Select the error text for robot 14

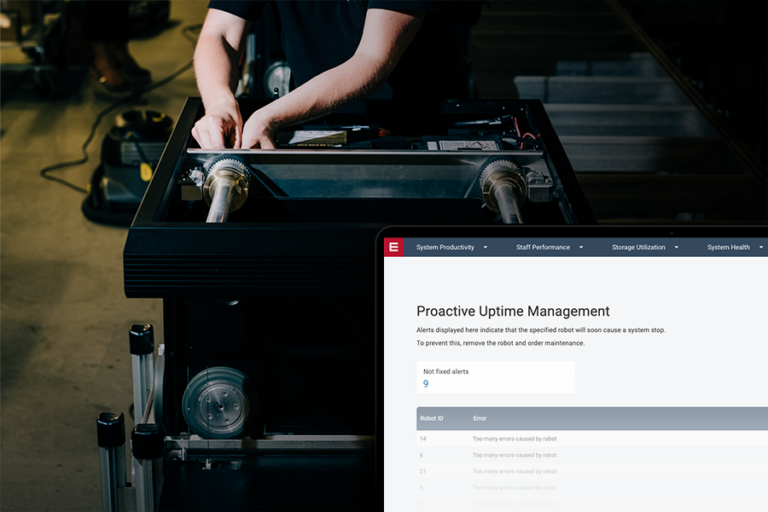click(x=515, y=439)
